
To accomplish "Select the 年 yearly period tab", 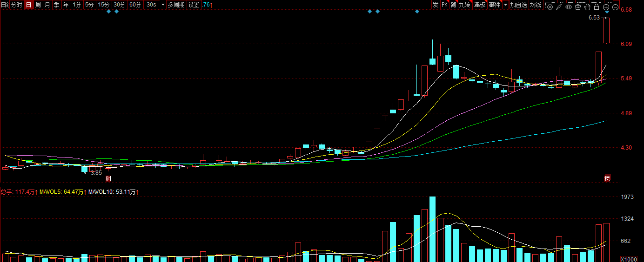I will tap(66, 5).
